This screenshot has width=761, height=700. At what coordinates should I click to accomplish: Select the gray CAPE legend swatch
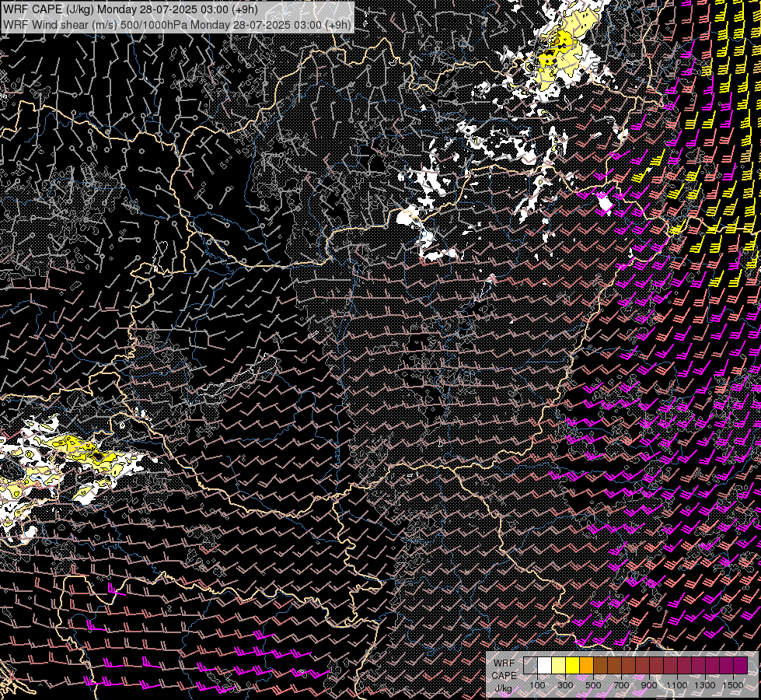point(530,666)
